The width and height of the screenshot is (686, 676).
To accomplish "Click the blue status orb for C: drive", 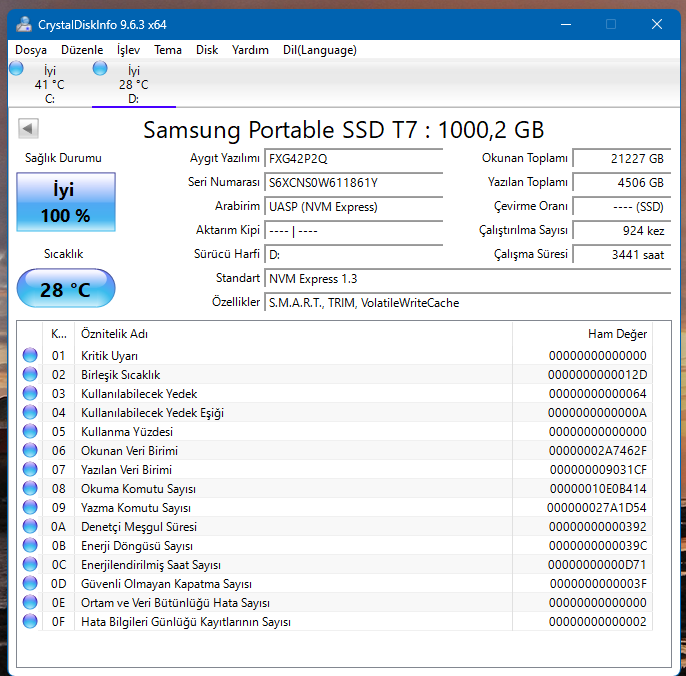I will coord(16,68).
